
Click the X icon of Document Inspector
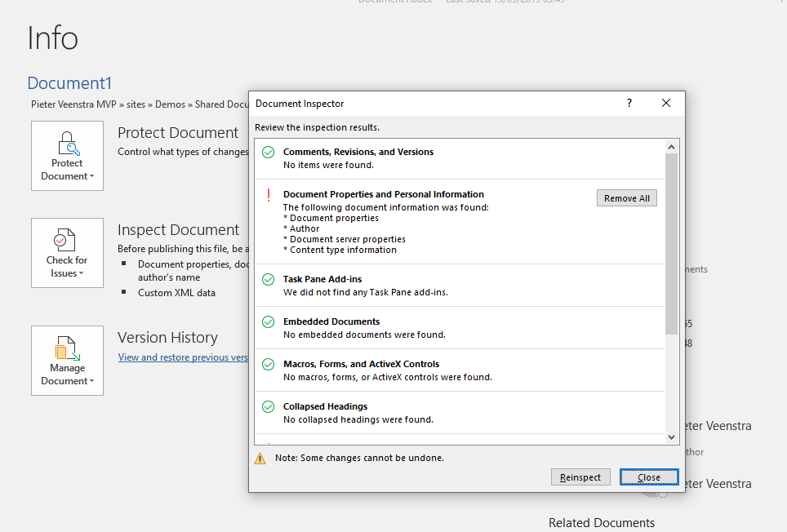[x=666, y=103]
